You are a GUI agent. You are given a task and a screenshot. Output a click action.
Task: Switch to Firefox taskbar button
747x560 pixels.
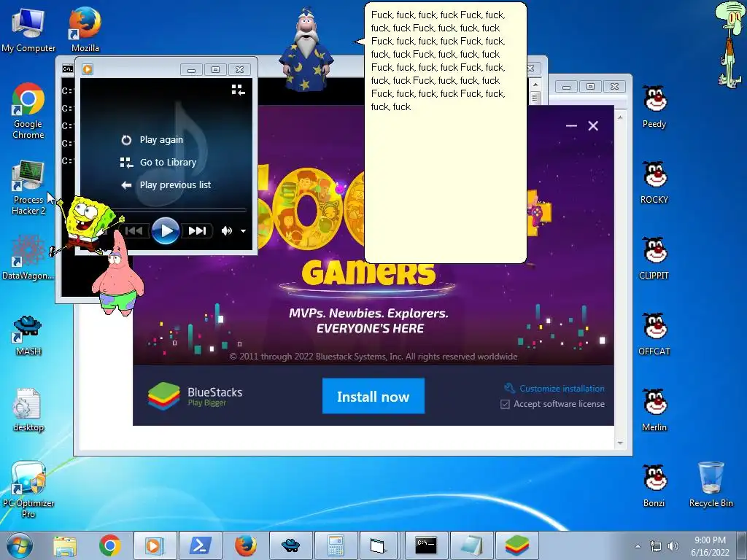245,545
